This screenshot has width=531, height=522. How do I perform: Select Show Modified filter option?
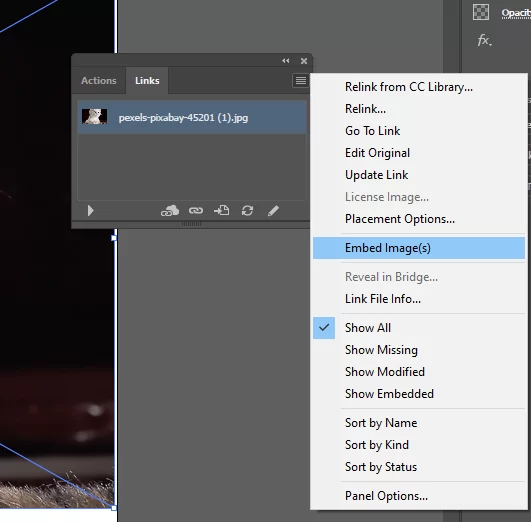[419, 372]
